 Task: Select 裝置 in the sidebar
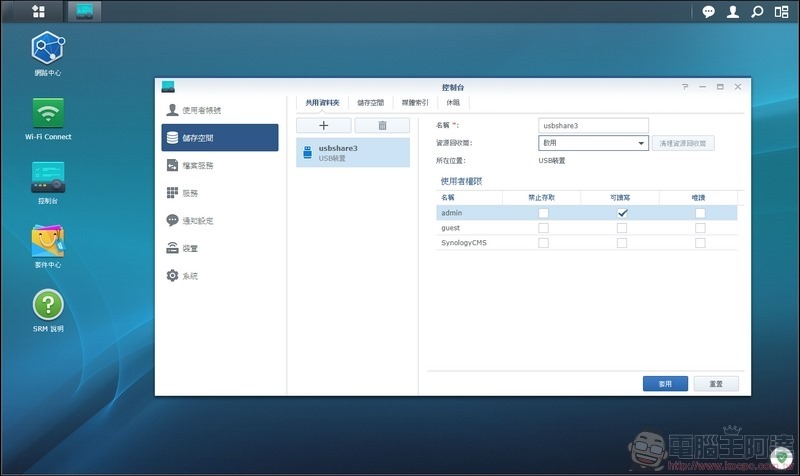pyautogui.click(x=220, y=248)
